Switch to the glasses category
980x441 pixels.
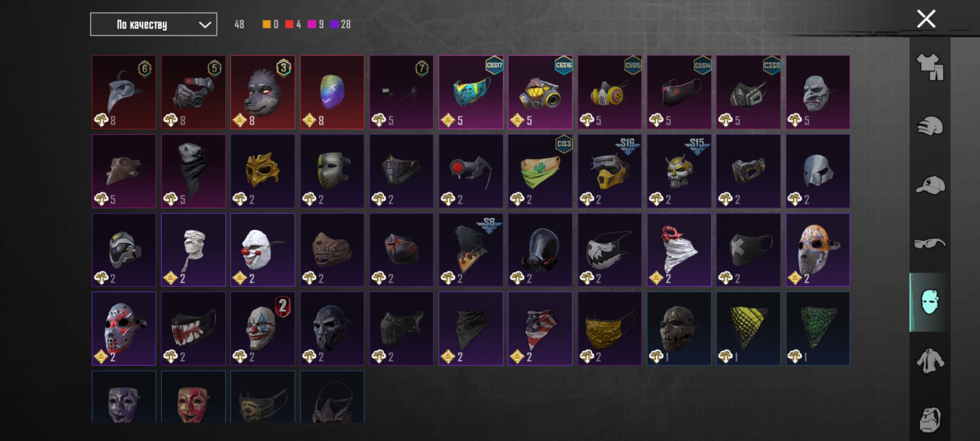tap(930, 244)
